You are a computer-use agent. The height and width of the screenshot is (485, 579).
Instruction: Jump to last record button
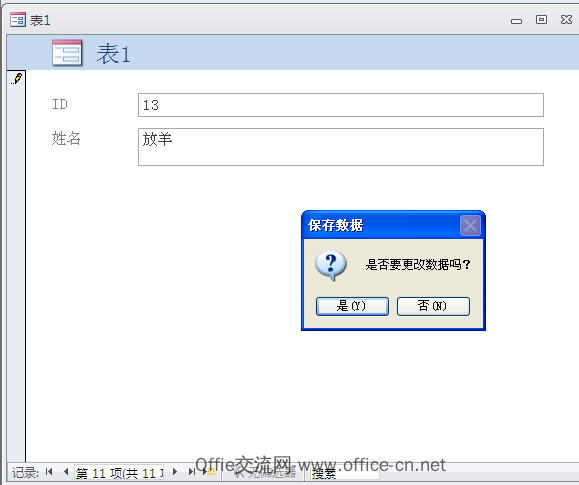(x=192, y=472)
